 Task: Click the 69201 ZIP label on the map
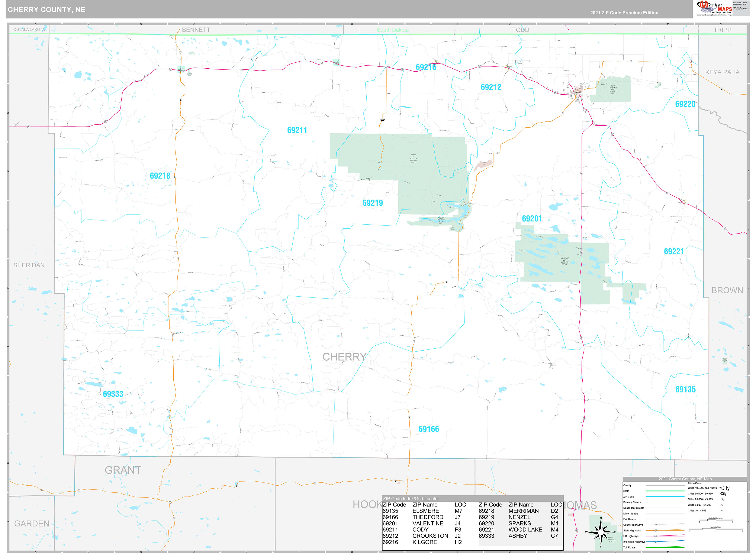pyautogui.click(x=532, y=219)
